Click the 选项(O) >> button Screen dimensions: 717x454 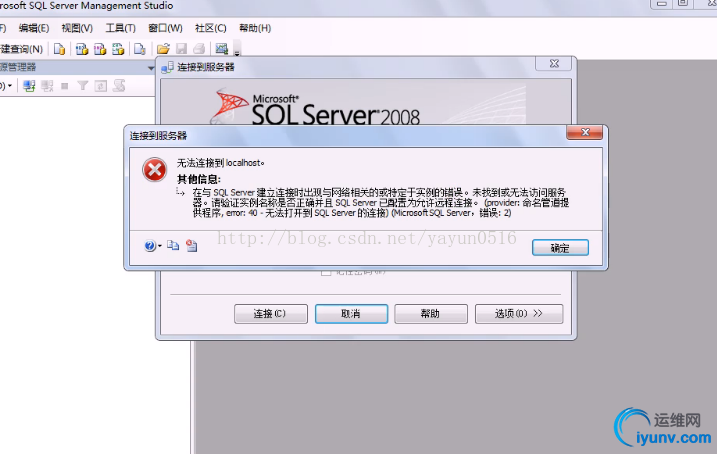click(x=519, y=314)
